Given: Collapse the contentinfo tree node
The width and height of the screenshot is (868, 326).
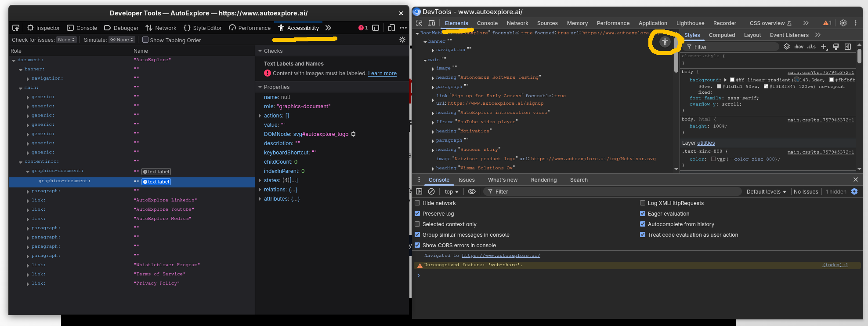Looking at the screenshot, I should point(21,162).
